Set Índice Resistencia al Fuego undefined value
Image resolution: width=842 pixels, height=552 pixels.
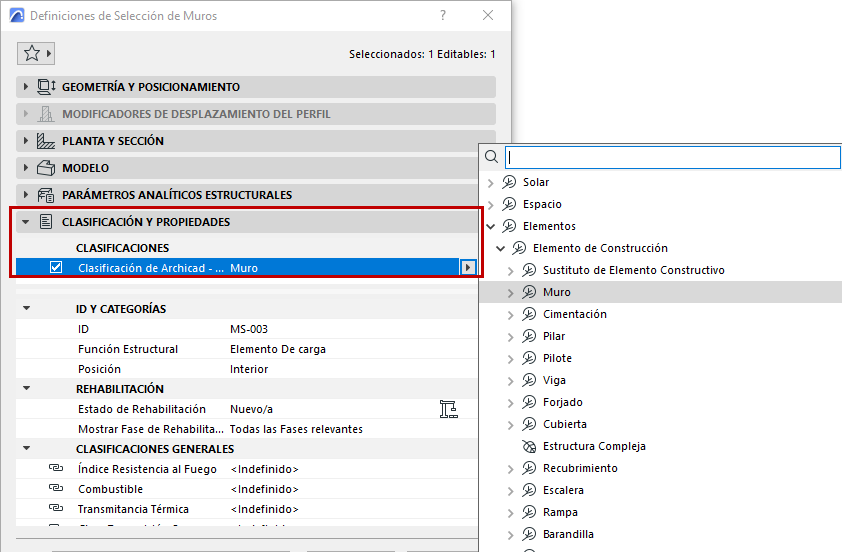(x=265, y=469)
